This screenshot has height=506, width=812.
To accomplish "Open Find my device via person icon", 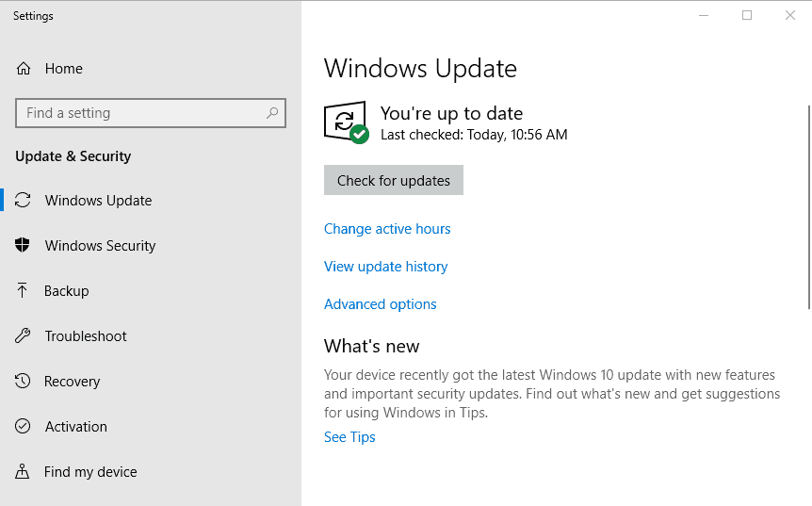I will pos(24,472).
